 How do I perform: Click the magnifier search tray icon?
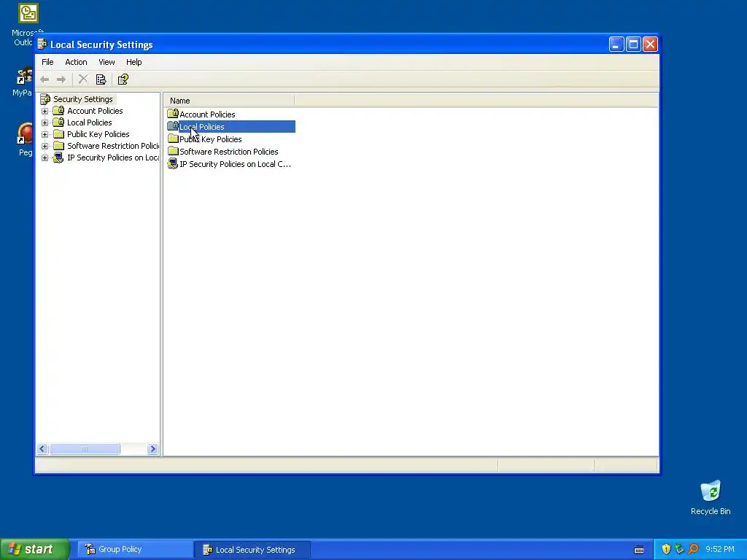(x=694, y=549)
